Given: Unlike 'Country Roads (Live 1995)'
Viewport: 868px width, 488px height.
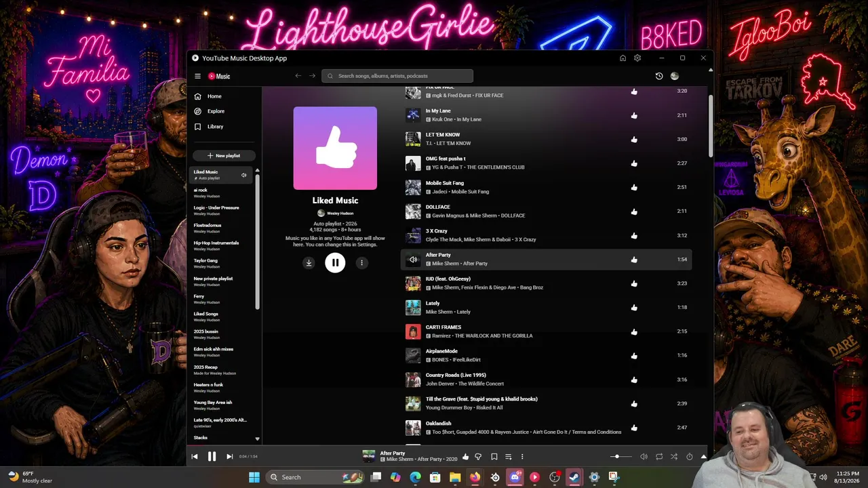Looking at the screenshot, I should 634,380.
